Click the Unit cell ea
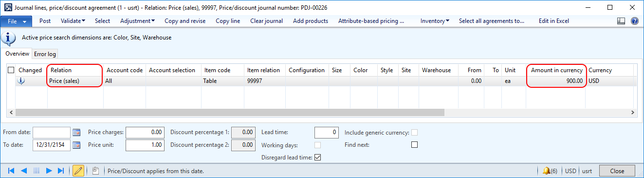The width and height of the screenshot is (644, 178). (514, 81)
